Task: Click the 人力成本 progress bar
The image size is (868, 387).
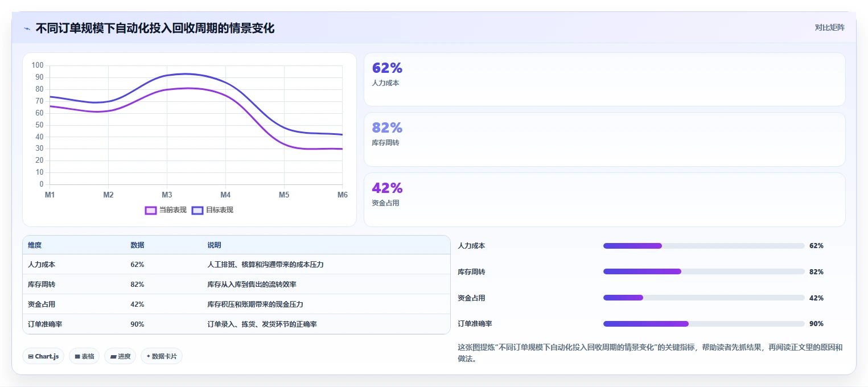Action: [x=704, y=246]
